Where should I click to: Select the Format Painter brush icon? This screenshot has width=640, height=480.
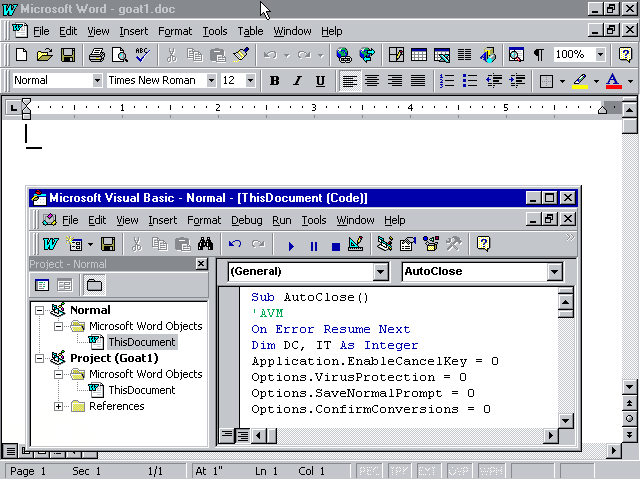pyautogui.click(x=241, y=54)
